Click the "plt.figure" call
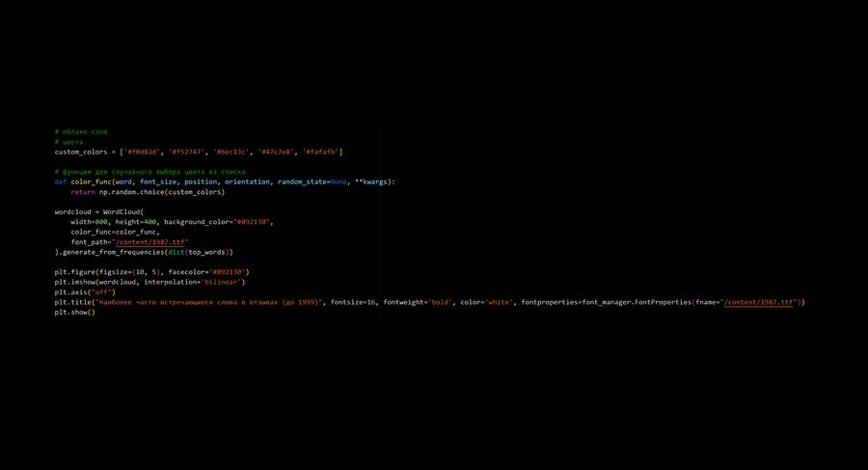 tap(74, 272)
